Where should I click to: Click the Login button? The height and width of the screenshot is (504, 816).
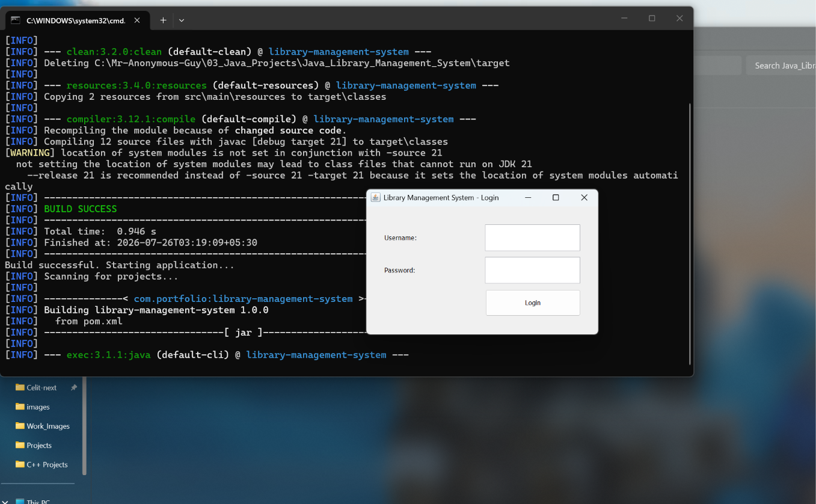pyautogui.click(x=533, y=303)
